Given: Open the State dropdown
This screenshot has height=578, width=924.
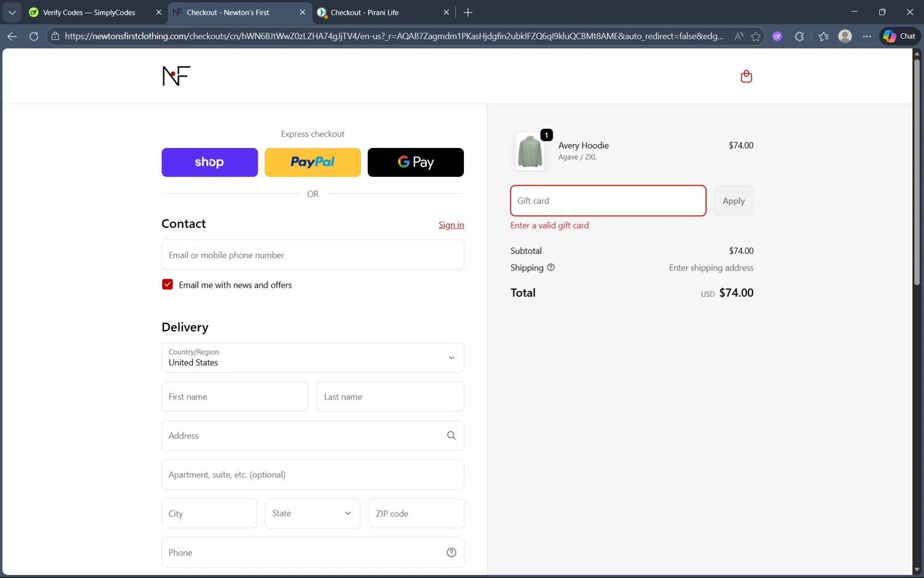Looking at the screenshot, I should tap(312, 513).
